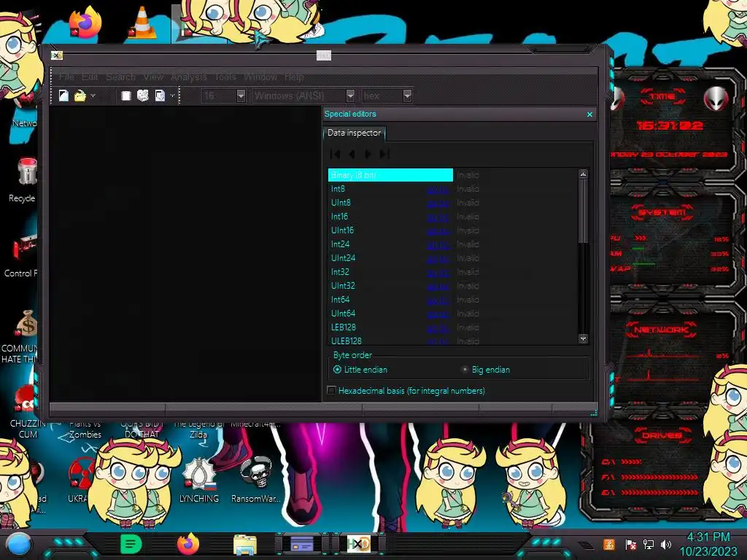747x560 pixels.
Task: Click the network tray icon
Action: (x=649, y=544)
